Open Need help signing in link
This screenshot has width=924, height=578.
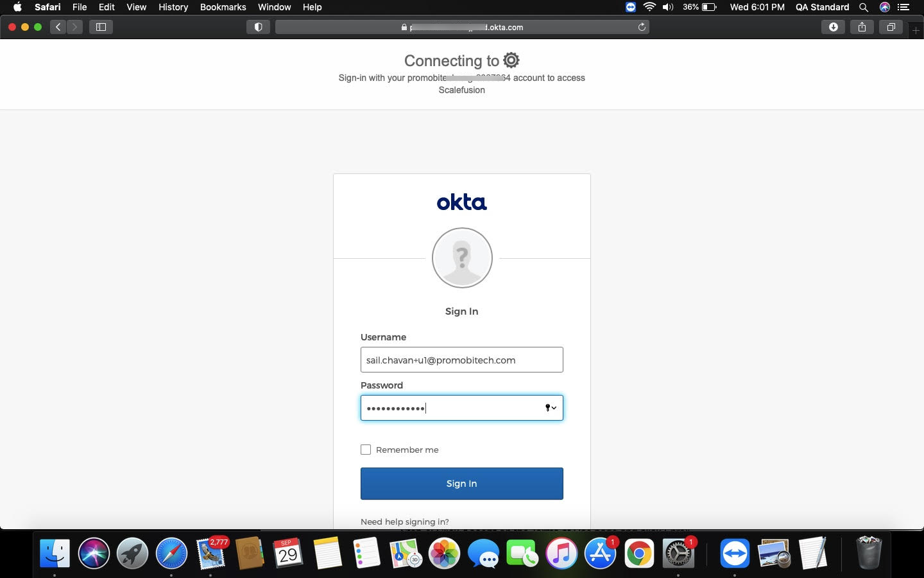405,521
